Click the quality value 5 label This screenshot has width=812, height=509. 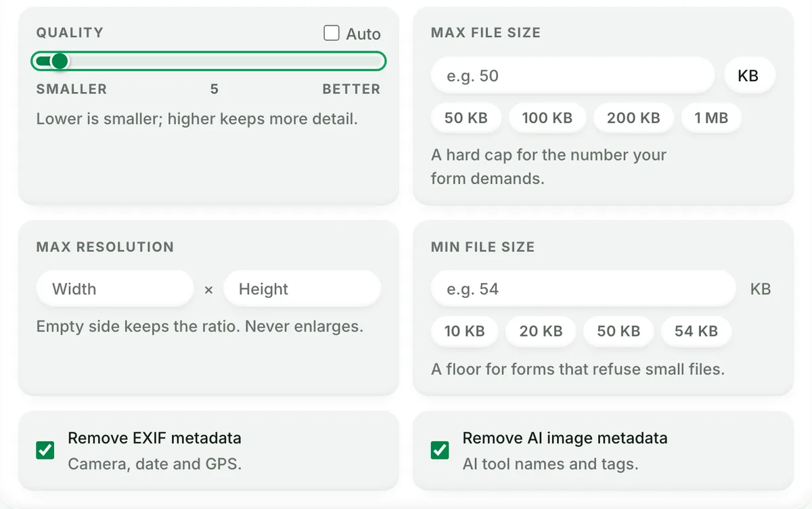coord(215,89)
